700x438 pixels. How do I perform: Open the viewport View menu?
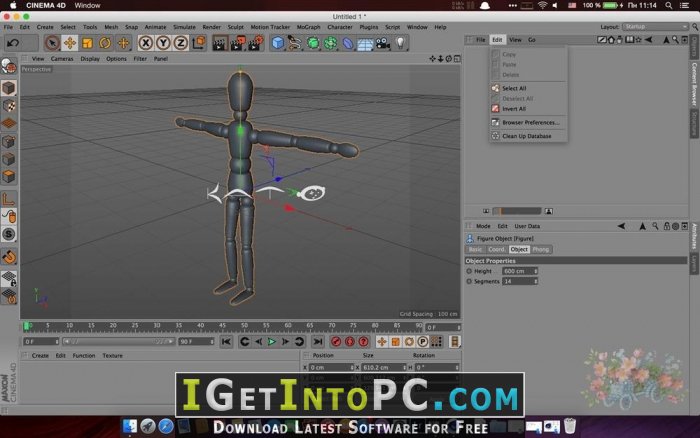tap(38, 58)
